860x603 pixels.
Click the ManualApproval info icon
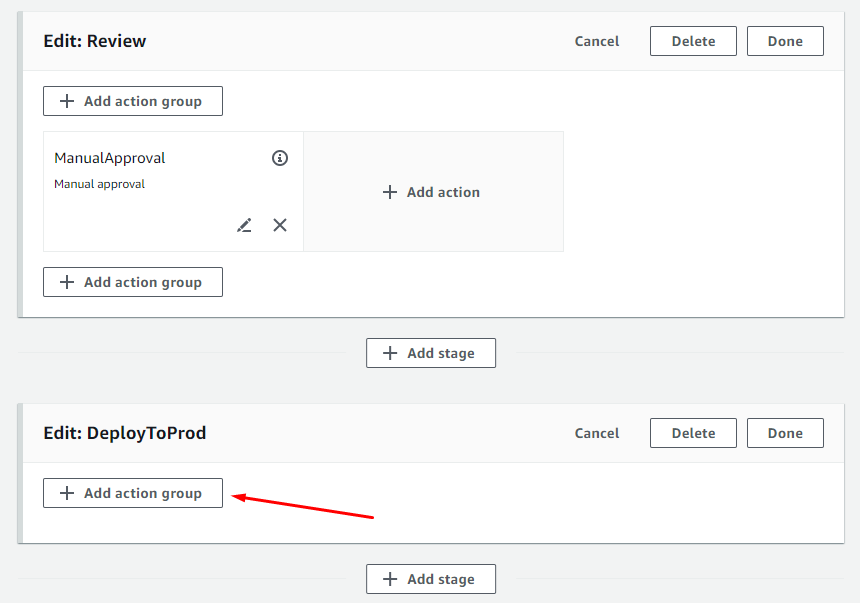click(280, 158)
